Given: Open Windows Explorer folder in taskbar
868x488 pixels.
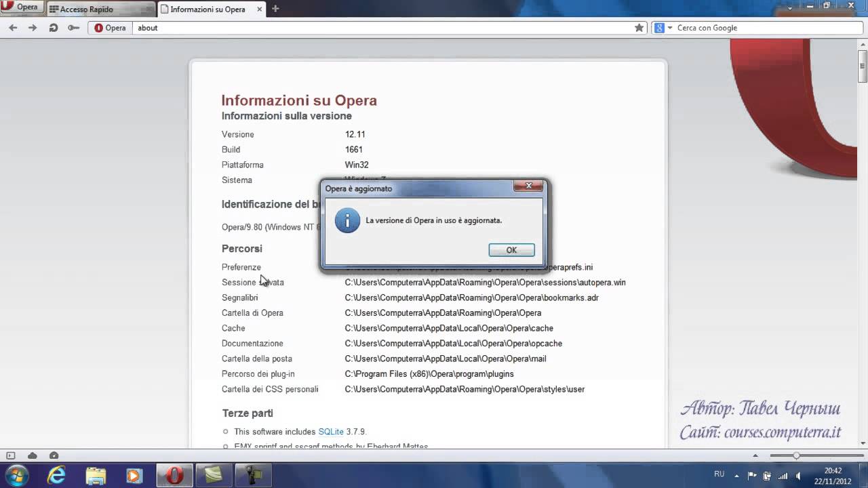Looking at the screenshot, I should pos(96,475).
